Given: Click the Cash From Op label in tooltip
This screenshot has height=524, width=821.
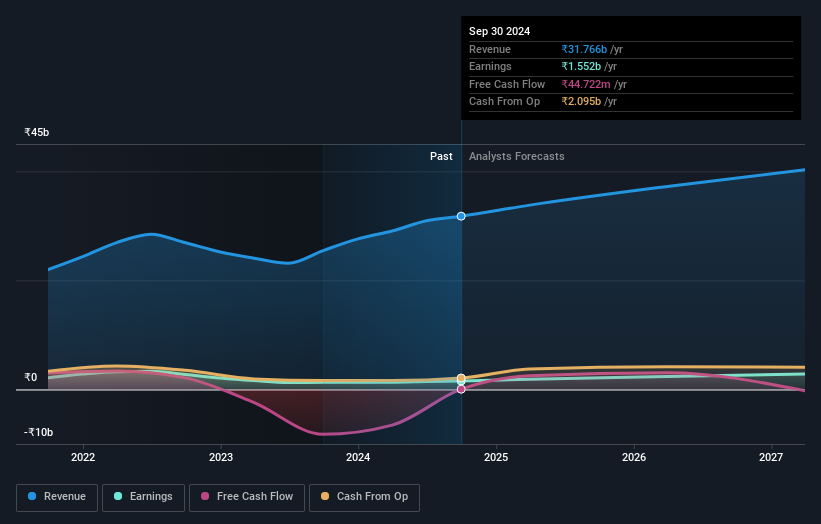Looking at the screenshot, I should coord(504,102).
